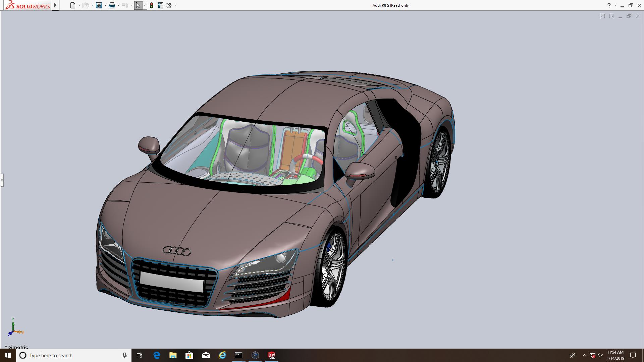Open SOLIDWORKS 2017 from the taskbar
The height and width of the screenshot is (362, 644).
point(271,355)
